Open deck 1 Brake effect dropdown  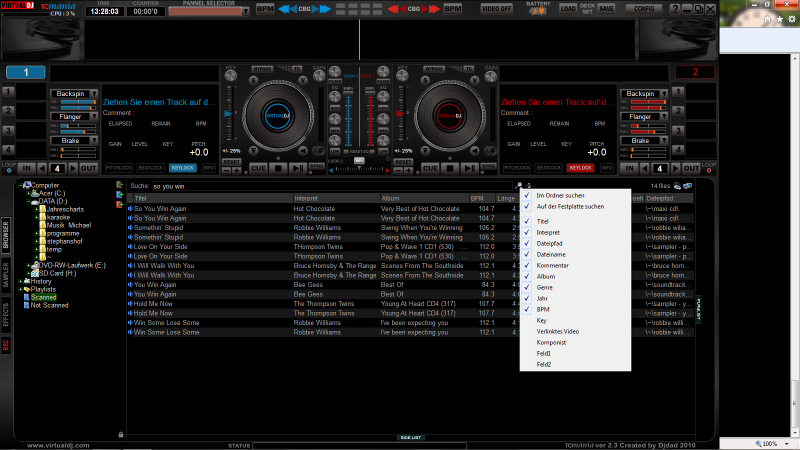[x=94, y=140]
